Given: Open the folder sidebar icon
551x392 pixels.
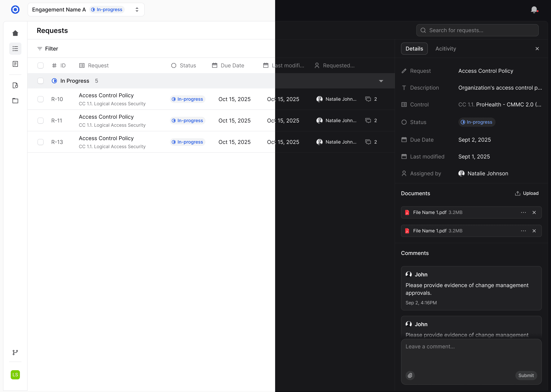Looking at the screenshot, I should point(15,101).
